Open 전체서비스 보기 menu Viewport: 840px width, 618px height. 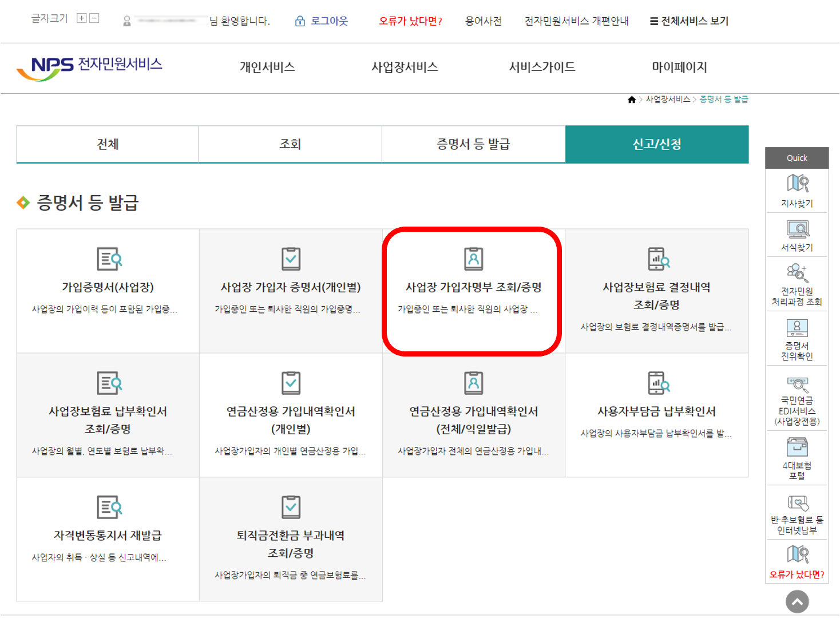688,21
